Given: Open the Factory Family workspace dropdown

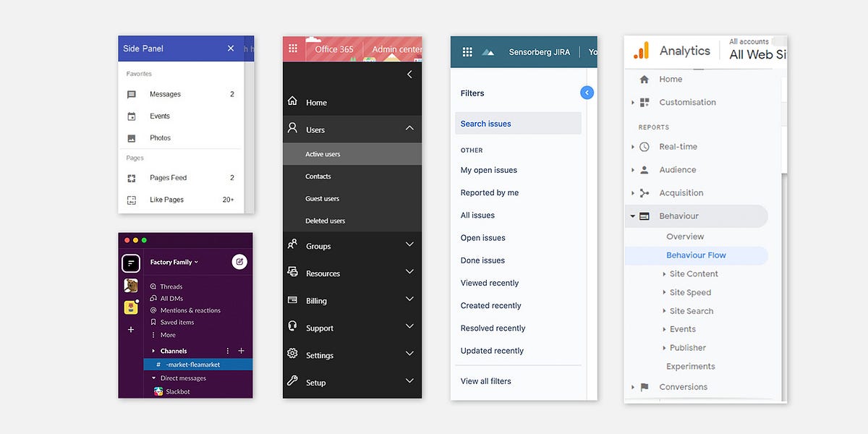Looking at the screenshot, I should point(174,261).
